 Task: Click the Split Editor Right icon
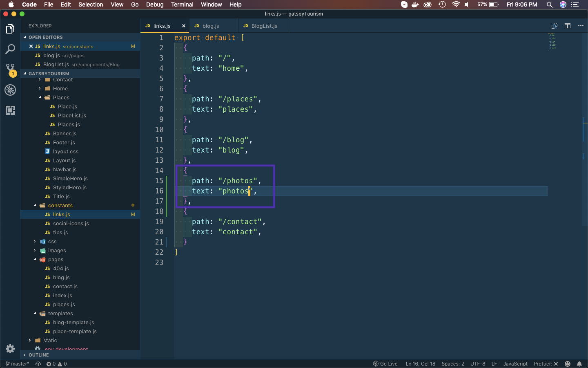[568, 26]
